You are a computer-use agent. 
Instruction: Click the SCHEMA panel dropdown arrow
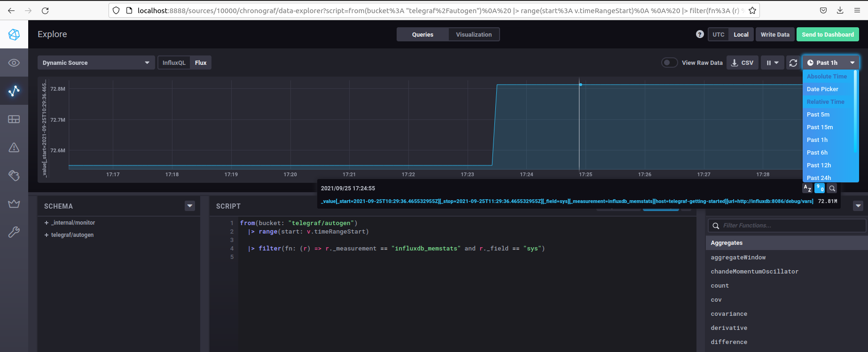click(190, 206)
